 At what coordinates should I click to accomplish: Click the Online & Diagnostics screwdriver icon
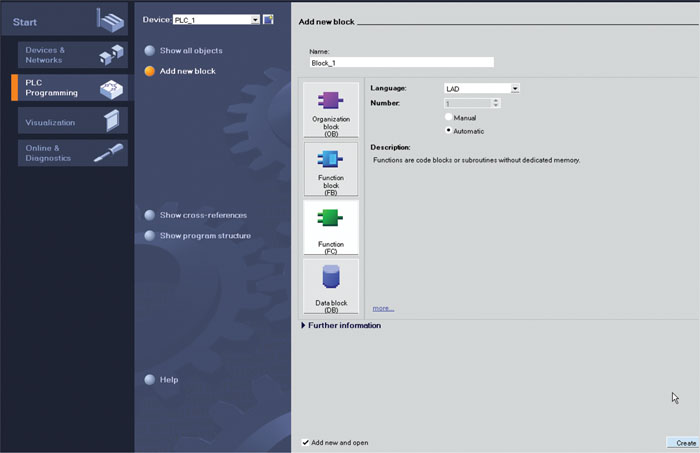(x=109, y=153)
